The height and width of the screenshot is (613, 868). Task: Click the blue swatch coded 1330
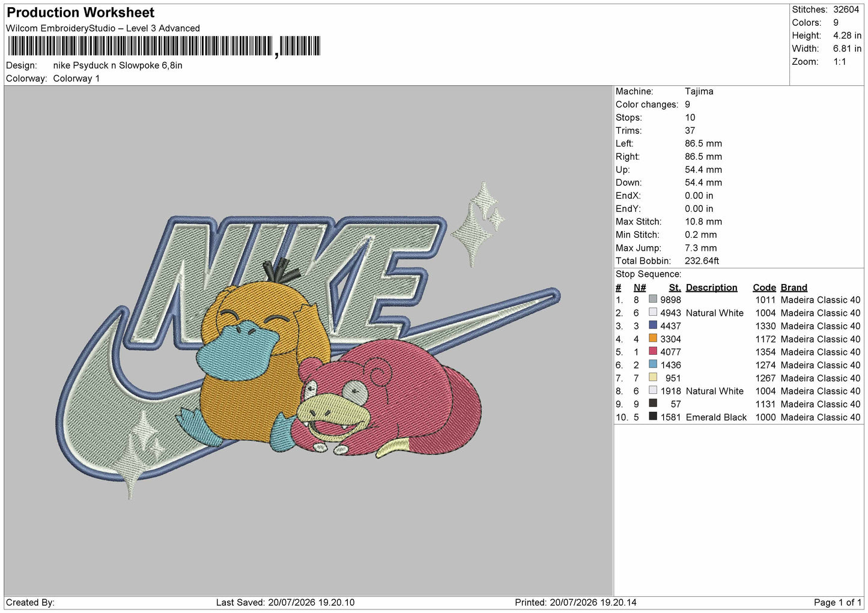(653, 325)
